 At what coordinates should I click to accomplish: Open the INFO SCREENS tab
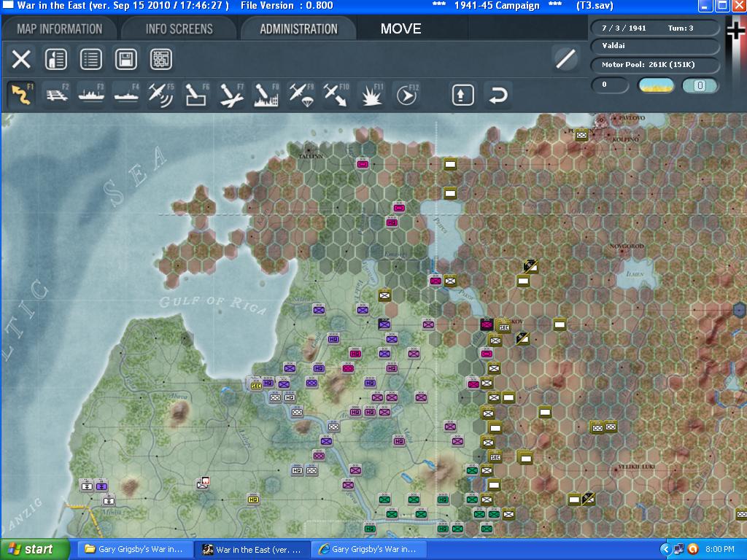(x=179, y=28)
